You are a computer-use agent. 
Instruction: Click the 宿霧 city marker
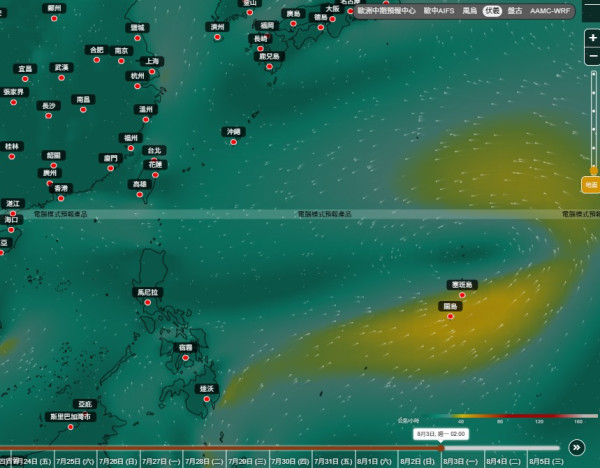(186, 358)
